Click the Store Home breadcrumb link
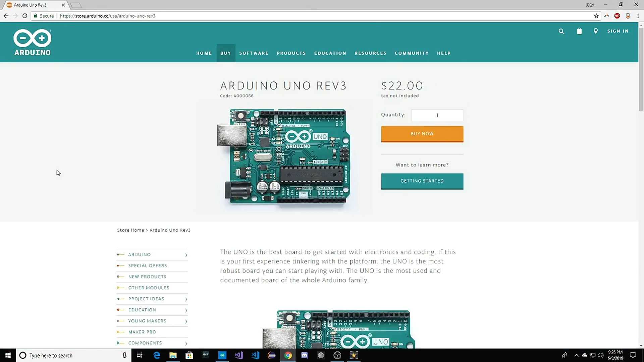The height and width of the screenshot is (362, 644). coord(130,230)
